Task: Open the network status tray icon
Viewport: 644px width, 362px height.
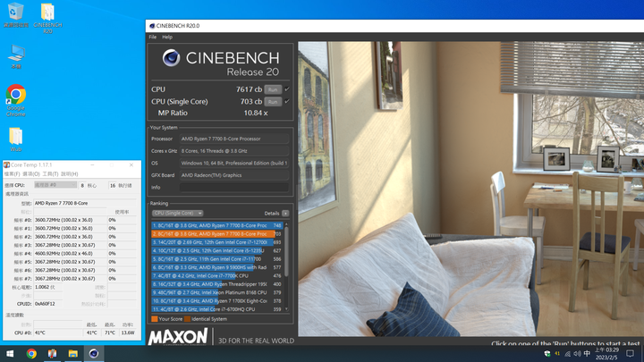Action: pyautogui.click(x=568, y=354)
